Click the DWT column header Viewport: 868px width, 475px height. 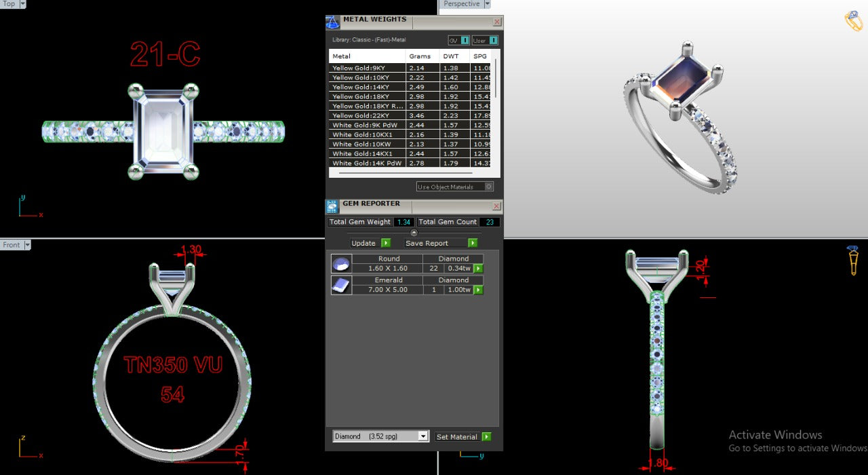click(x=455, y=56)
